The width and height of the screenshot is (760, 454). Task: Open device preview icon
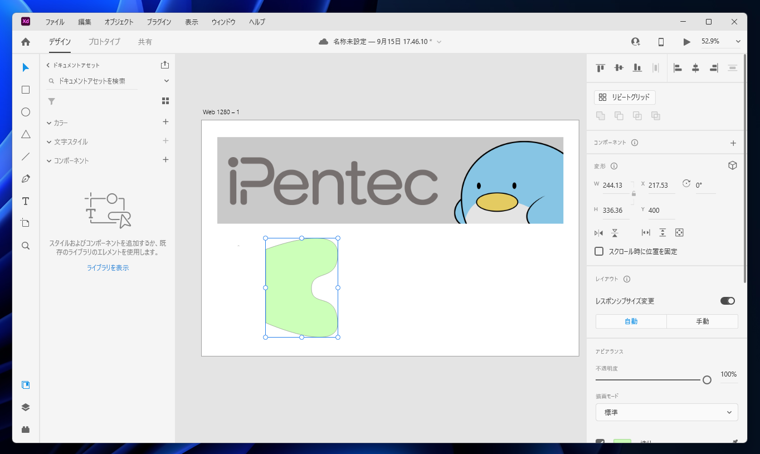661,42
